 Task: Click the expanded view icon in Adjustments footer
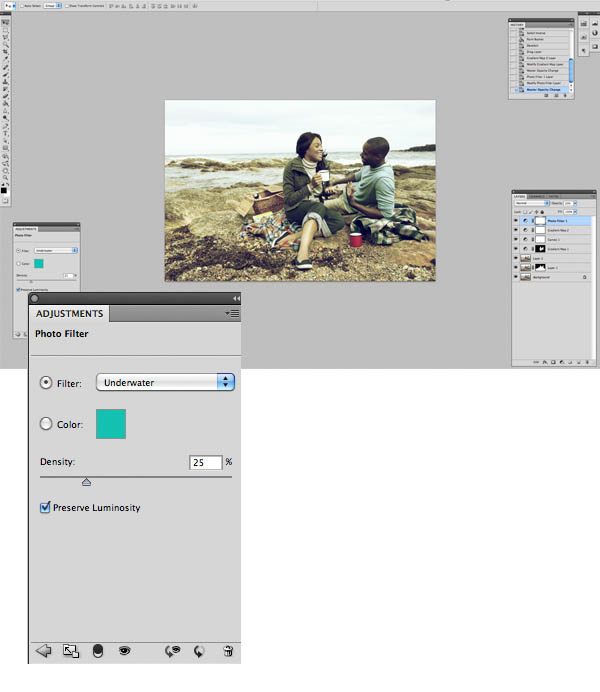(x=71, y=651)
